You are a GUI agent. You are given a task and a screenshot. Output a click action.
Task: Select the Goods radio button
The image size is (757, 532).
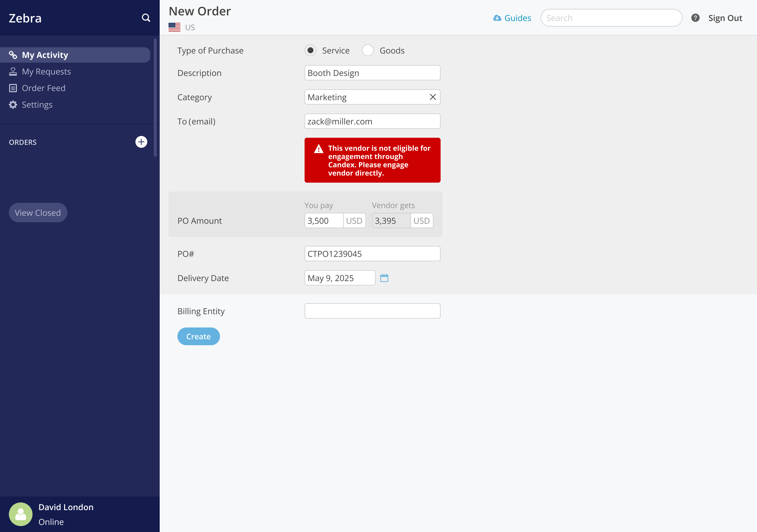click(368, 51)
